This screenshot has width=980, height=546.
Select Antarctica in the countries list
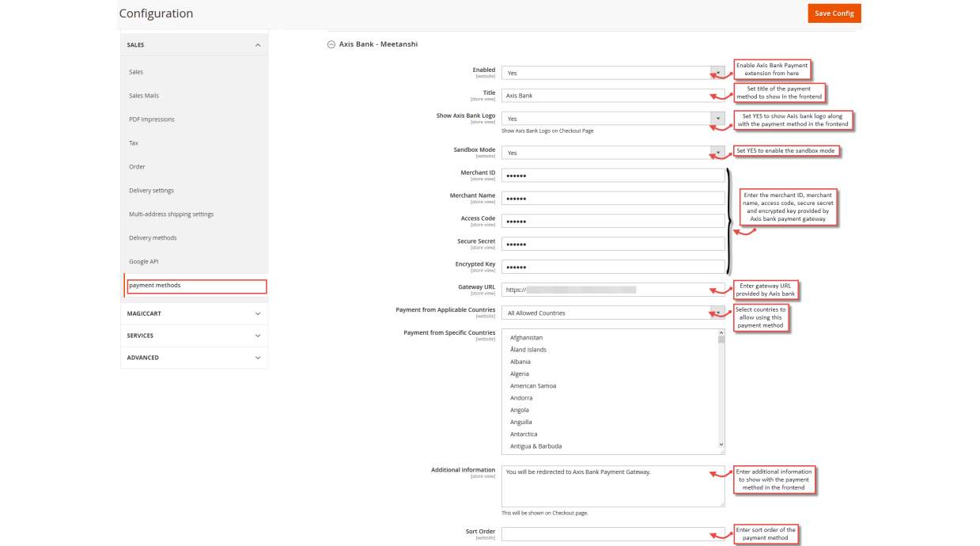(x=610, y=434)
